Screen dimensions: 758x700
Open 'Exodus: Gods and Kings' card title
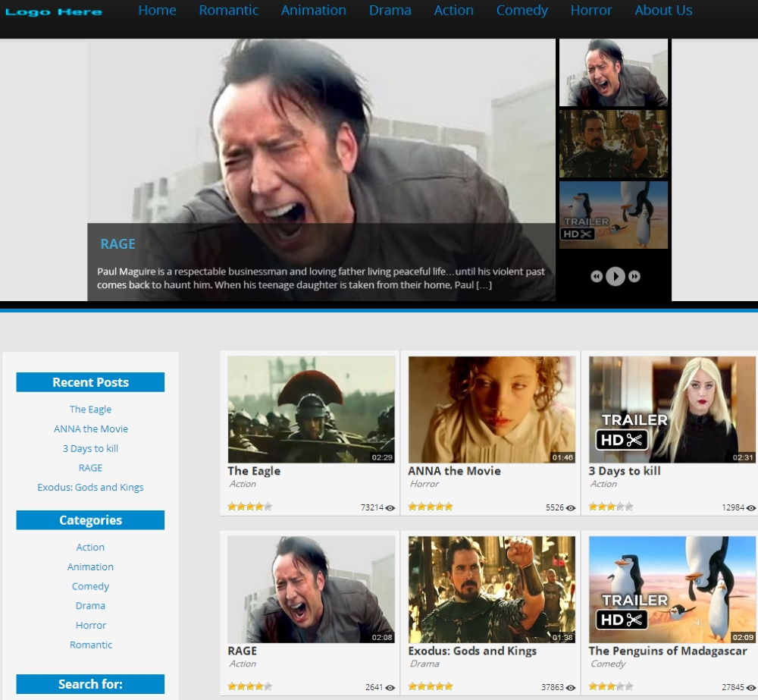point(472,651)
